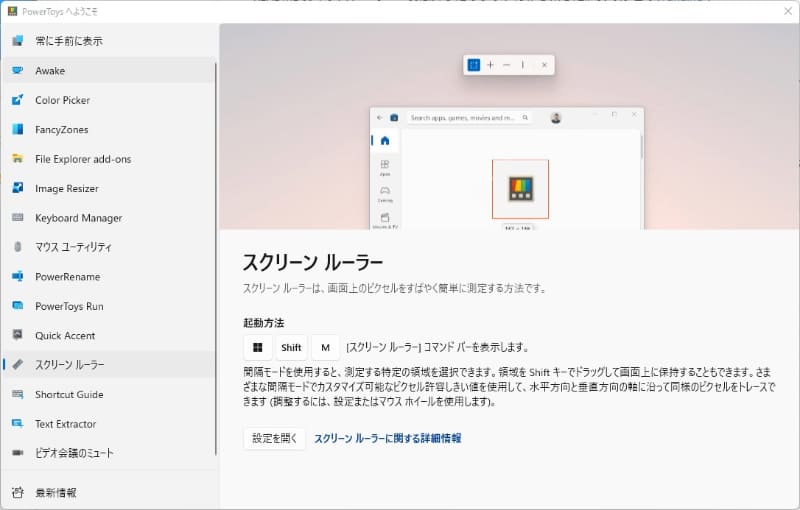The width and height of the screenshot is (800, 510).
Task: Open the マウス ユーティリティ page
Action: [x=109, y=247]
